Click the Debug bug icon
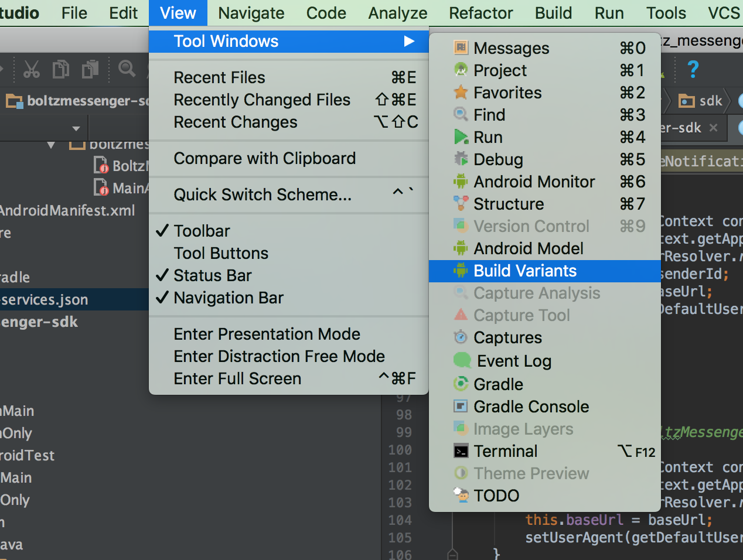Image resolution: width=743 pixels, height=560 pixels. (x=461, y=159)
